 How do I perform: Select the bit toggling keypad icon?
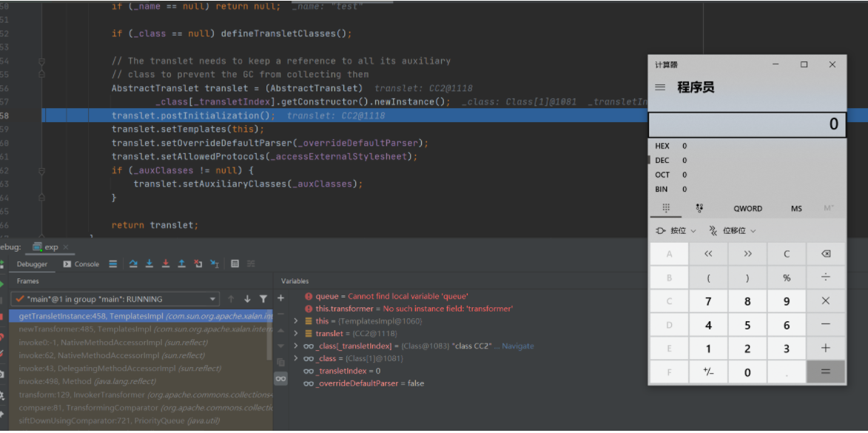700,208
